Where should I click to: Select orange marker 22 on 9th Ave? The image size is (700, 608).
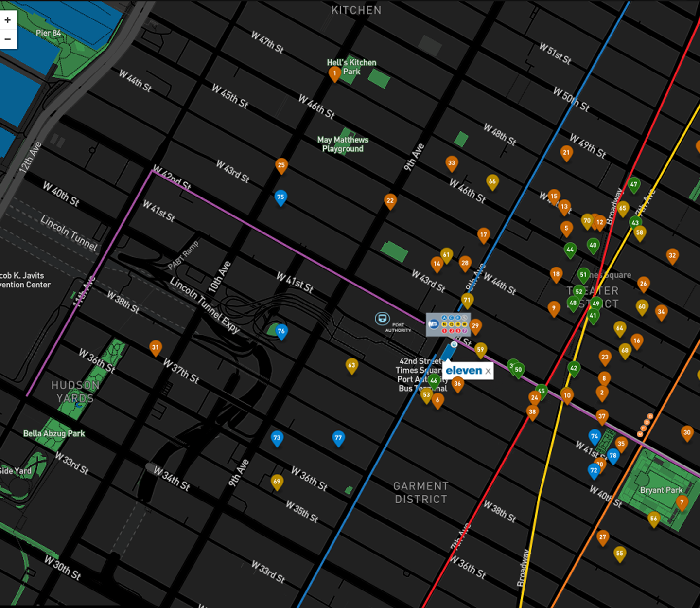tap(390, 201)
